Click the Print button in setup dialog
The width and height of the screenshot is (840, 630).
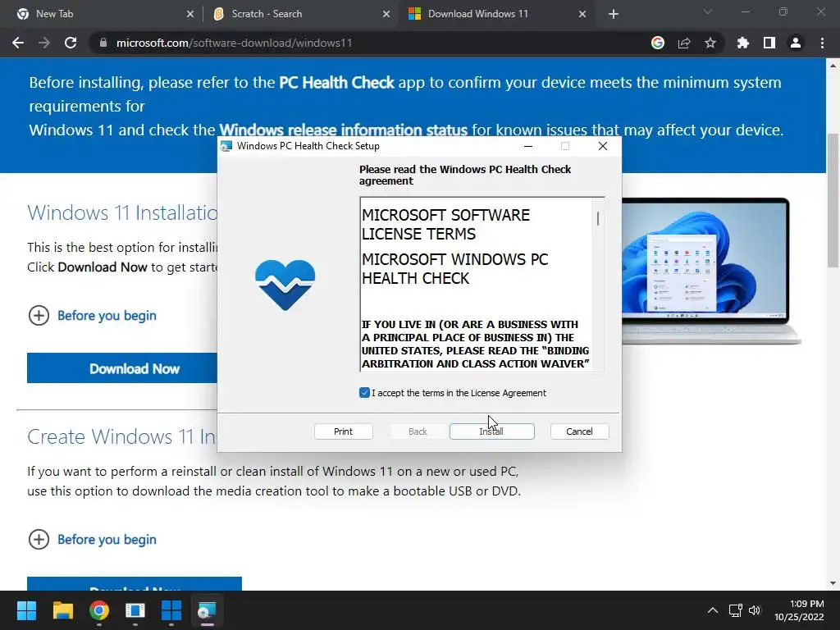click(x=344, y=431)
